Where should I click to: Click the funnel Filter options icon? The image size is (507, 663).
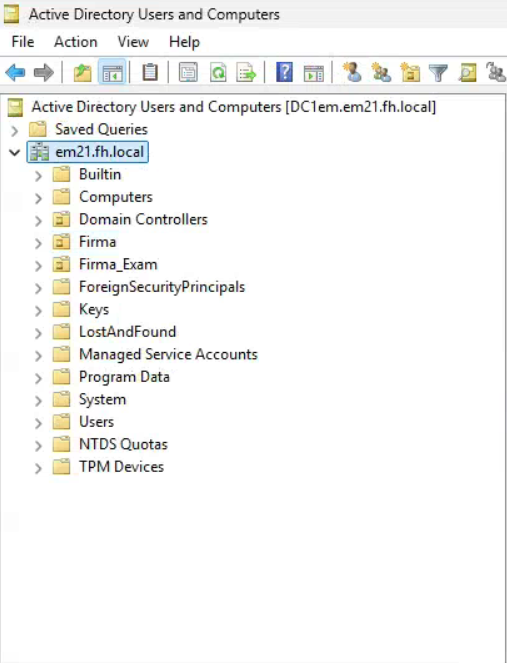[438, 73]
